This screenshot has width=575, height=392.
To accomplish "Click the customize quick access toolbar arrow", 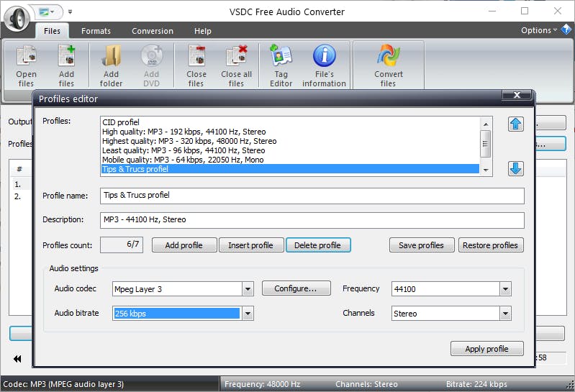I will pos(70,12).
